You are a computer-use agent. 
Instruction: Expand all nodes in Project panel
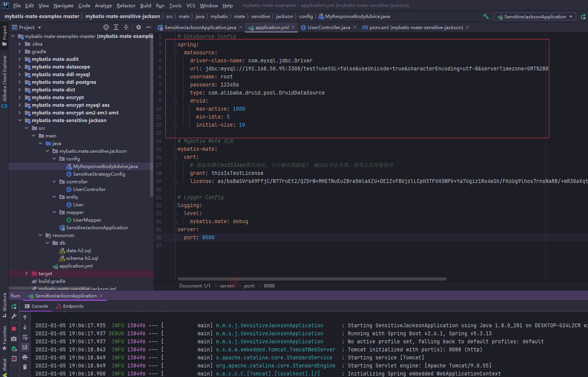pyautogui.click(x=116, y=27)
